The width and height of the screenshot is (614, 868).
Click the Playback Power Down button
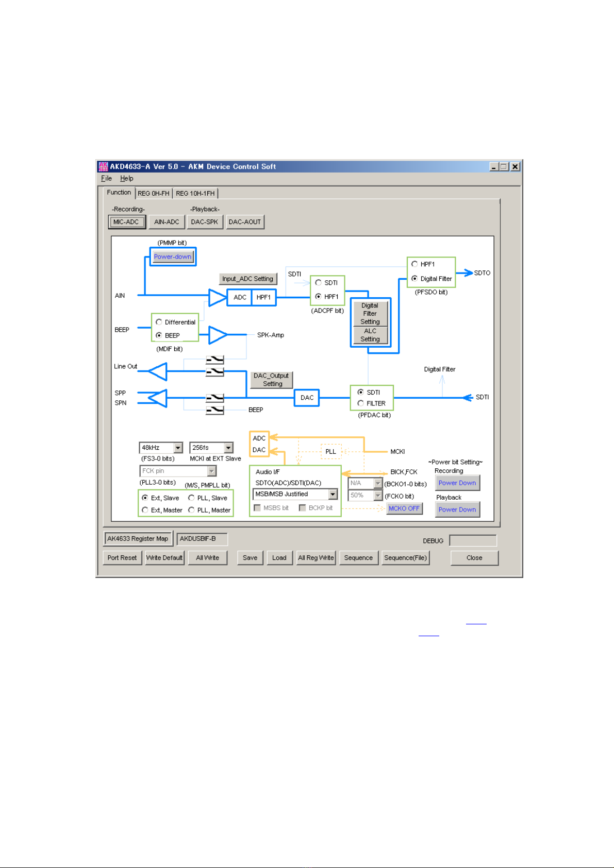point(457,509)
